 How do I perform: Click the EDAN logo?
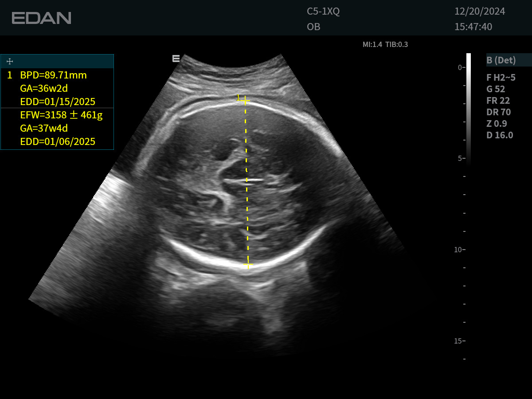pyautogui.click(x=41, y=18)
